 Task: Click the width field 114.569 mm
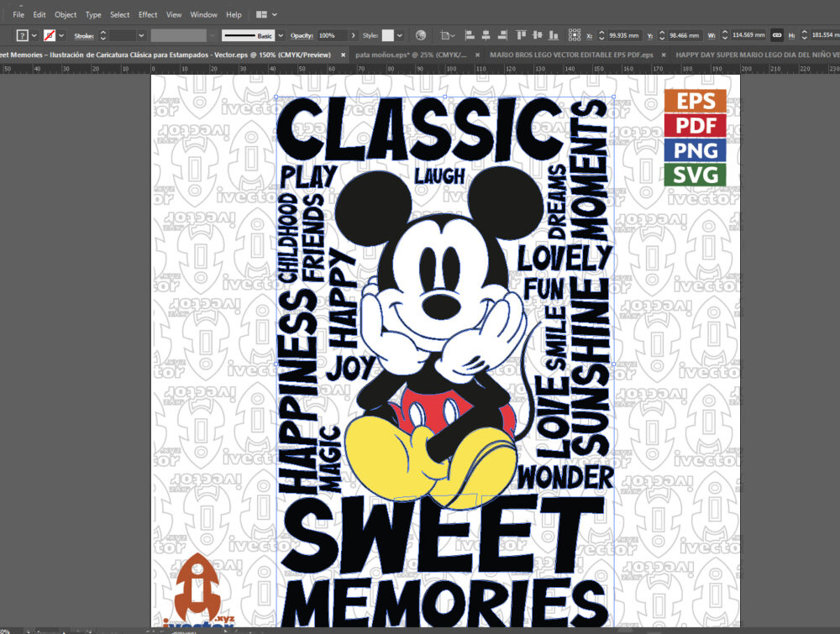(748, 35)
